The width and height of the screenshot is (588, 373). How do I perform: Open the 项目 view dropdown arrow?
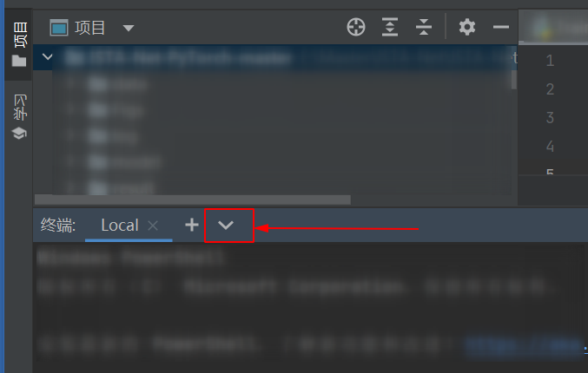pyautogui.click(x=129, y=28)
